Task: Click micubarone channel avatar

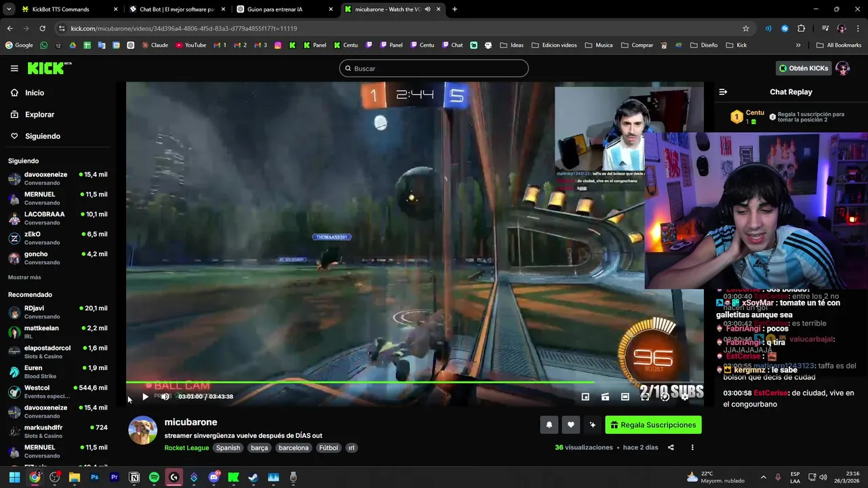Action: 143,430
